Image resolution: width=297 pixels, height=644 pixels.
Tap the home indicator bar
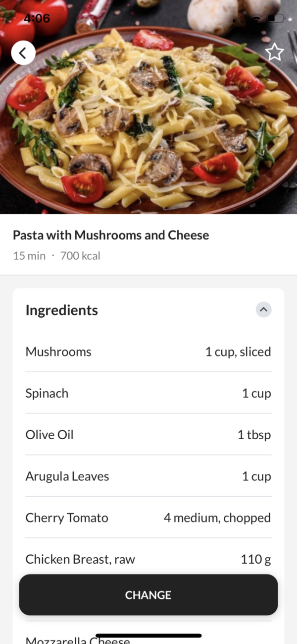point(148,635)
